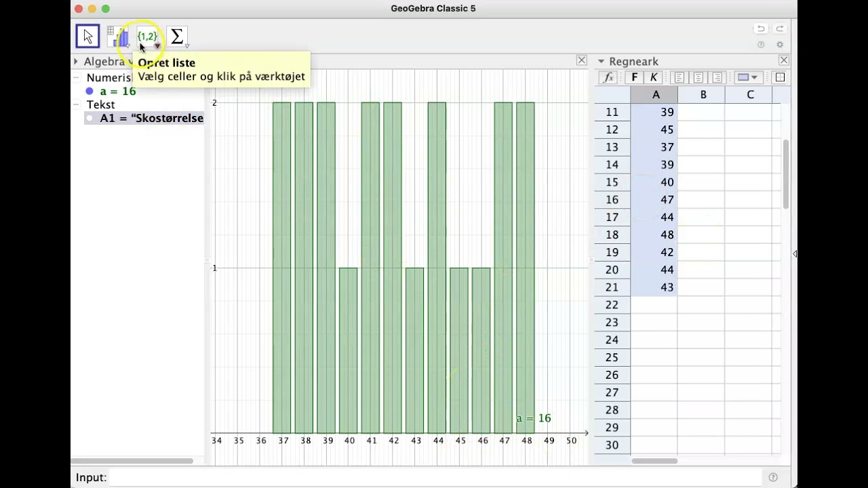Click cell A11 containing 39
Image resolution: width=868 pixels, height=488 pixels.
654,112
